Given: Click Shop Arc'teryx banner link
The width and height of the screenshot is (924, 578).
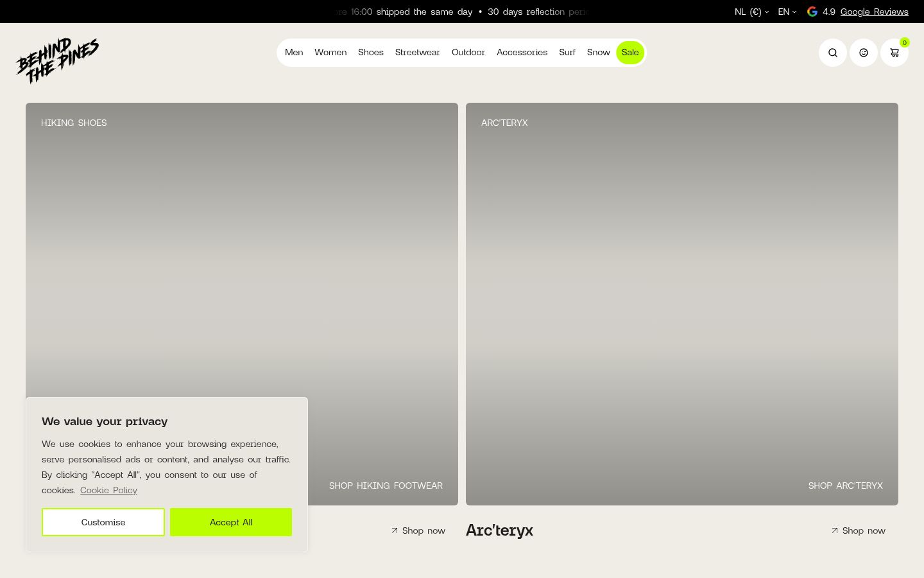Looking at the screenshot, I should [846, 486].
